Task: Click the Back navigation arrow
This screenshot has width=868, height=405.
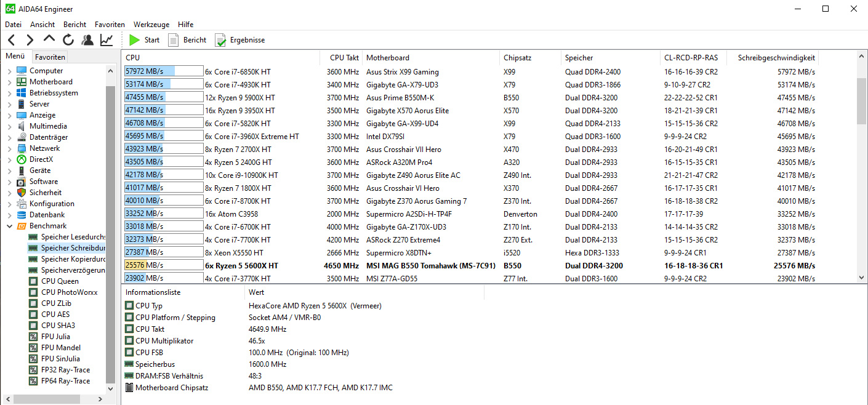Action: pos(12,40)
